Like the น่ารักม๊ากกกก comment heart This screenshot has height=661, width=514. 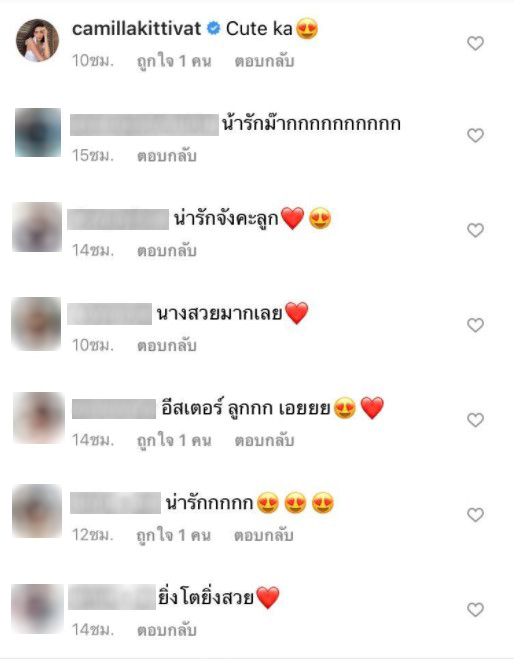click(x=475, y=135)
